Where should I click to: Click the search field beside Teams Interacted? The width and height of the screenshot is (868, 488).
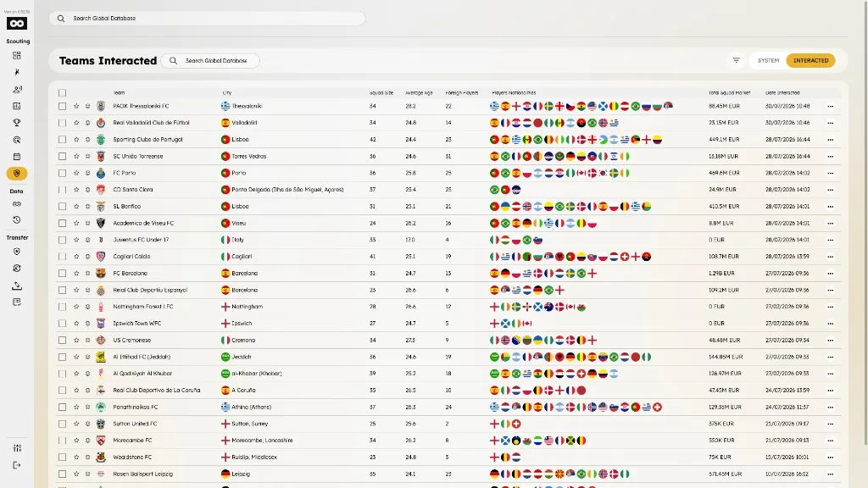pyautogui.click(x=210, y=60)
